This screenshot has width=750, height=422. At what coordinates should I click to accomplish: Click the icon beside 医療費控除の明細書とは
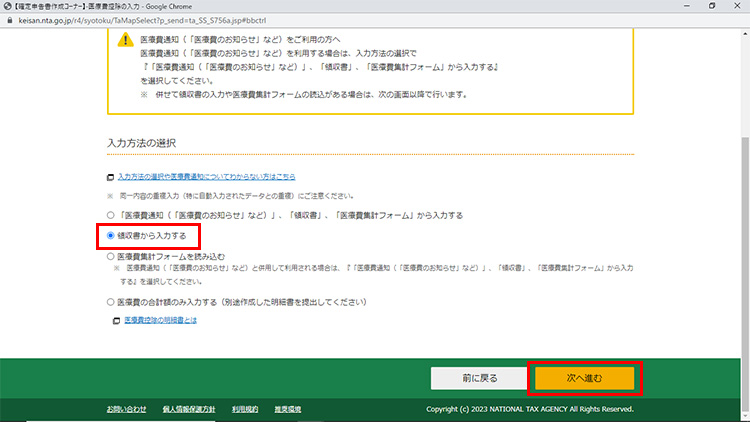(x=117, y=320)
